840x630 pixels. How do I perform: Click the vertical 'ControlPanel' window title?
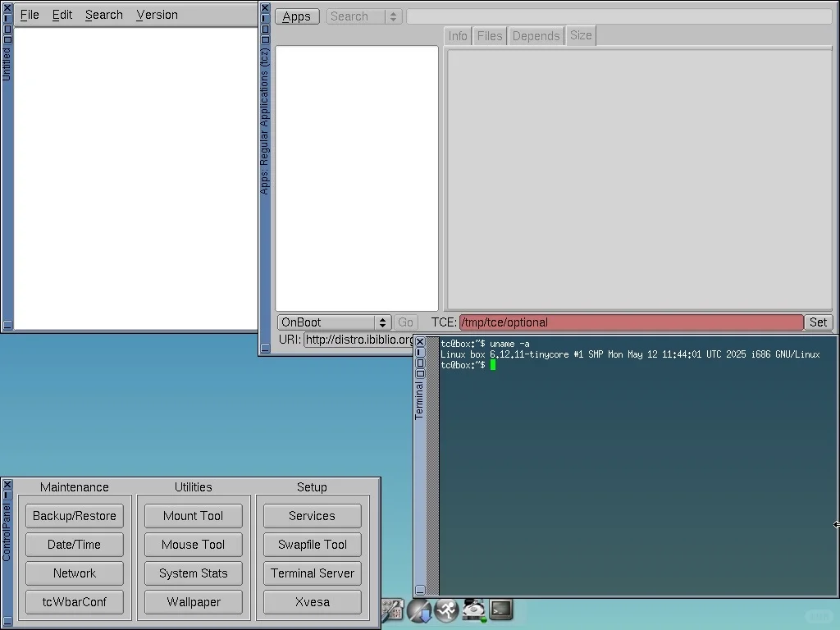click(7, 532)
